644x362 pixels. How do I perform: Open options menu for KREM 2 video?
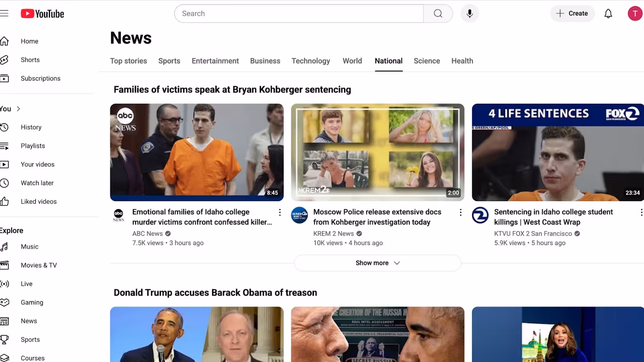point(460,212)
